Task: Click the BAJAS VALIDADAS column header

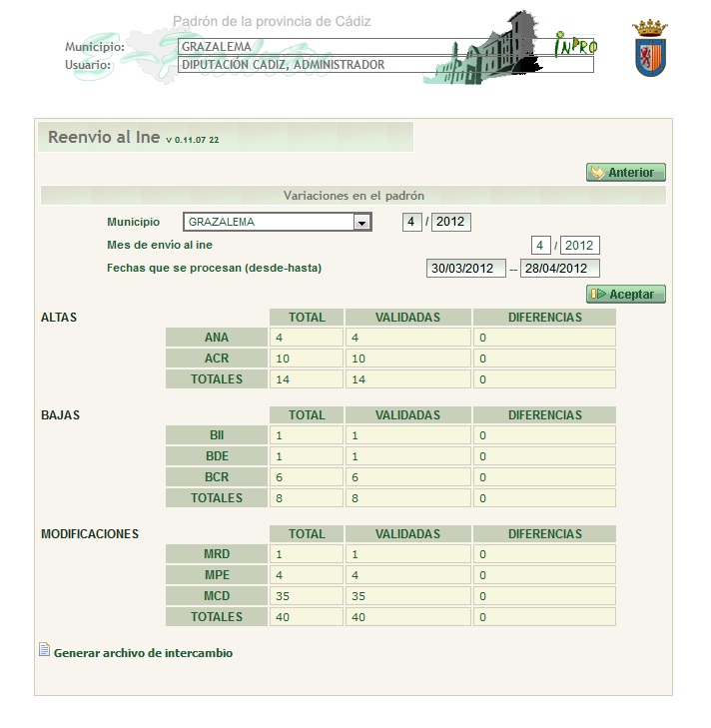Action: [407, 415]
